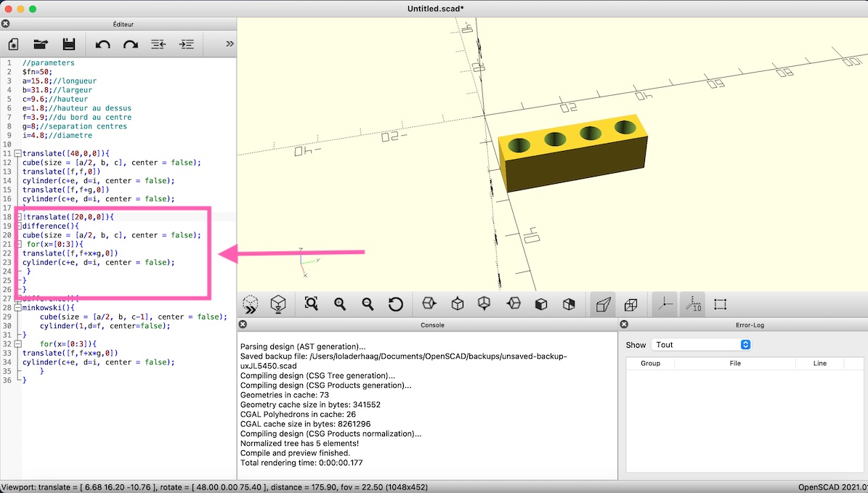Collapse the difference block at line 19
The width and height of the screenshot is (868, 493).
[17, 226]
